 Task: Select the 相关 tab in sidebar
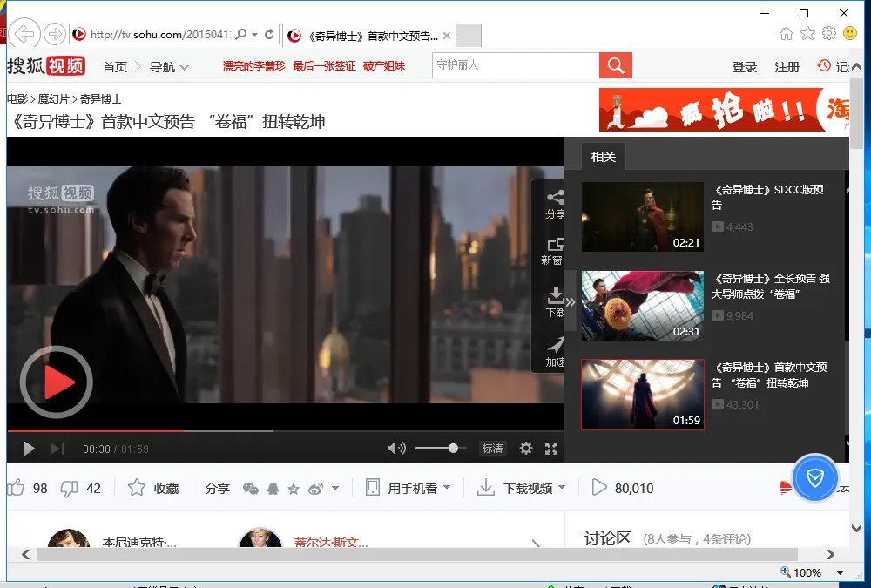603,157
